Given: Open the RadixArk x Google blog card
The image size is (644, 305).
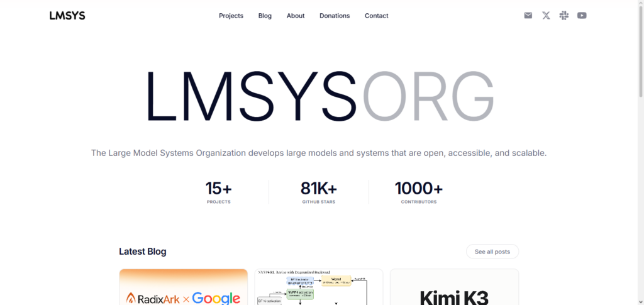Looking at the screenshot, I should coord(184,287).
